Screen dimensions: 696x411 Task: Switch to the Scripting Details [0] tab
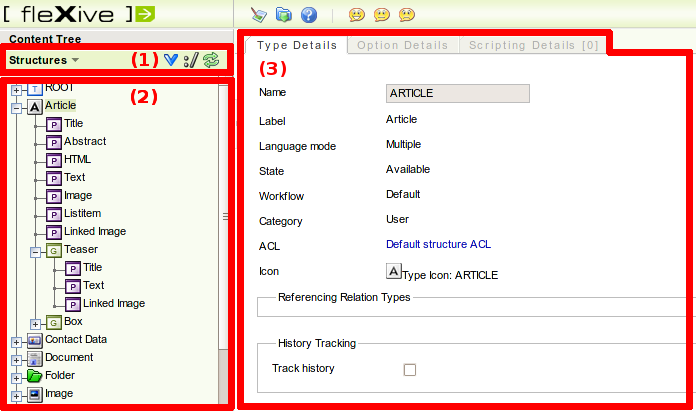click(534, 45)
